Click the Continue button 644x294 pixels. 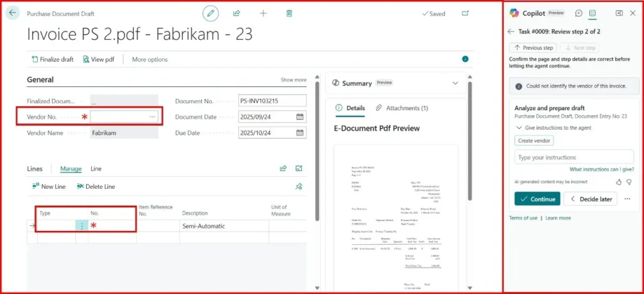click(x=537, y=199)
